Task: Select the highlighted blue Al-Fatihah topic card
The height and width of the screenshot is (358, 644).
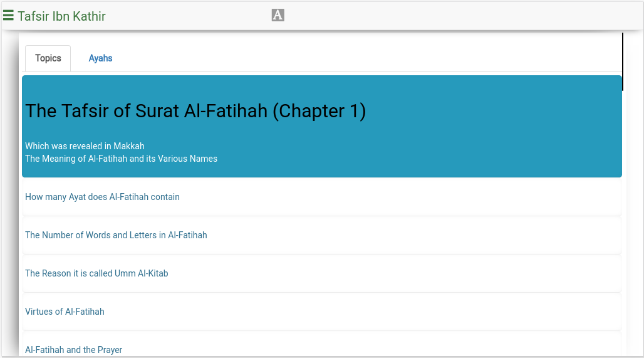Action: (321, 127)
